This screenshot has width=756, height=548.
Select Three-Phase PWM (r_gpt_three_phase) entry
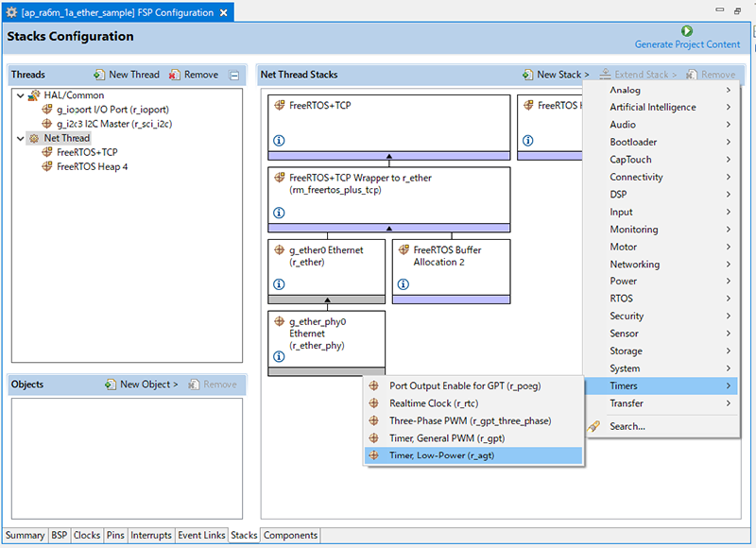pos(473,420)
